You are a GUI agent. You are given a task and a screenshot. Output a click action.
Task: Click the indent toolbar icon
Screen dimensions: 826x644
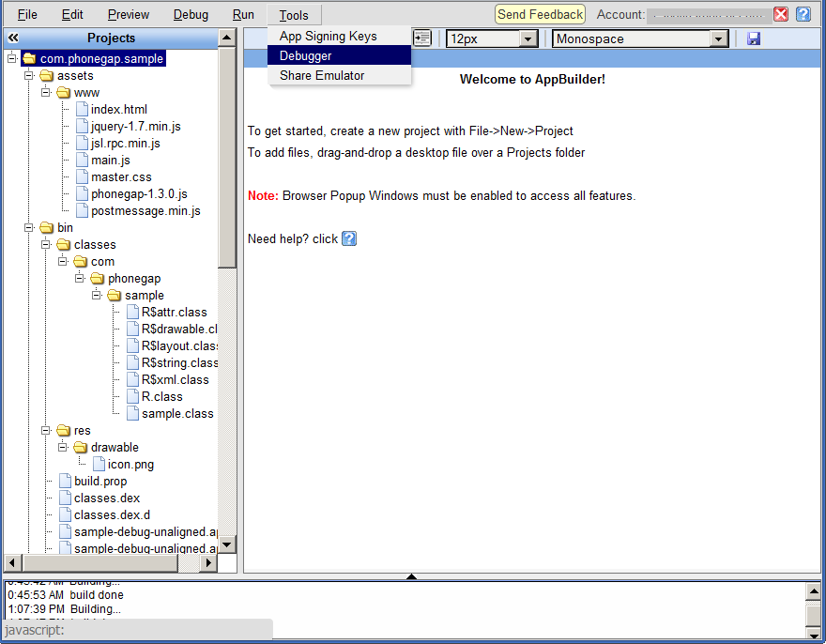(x=422, y=38)
